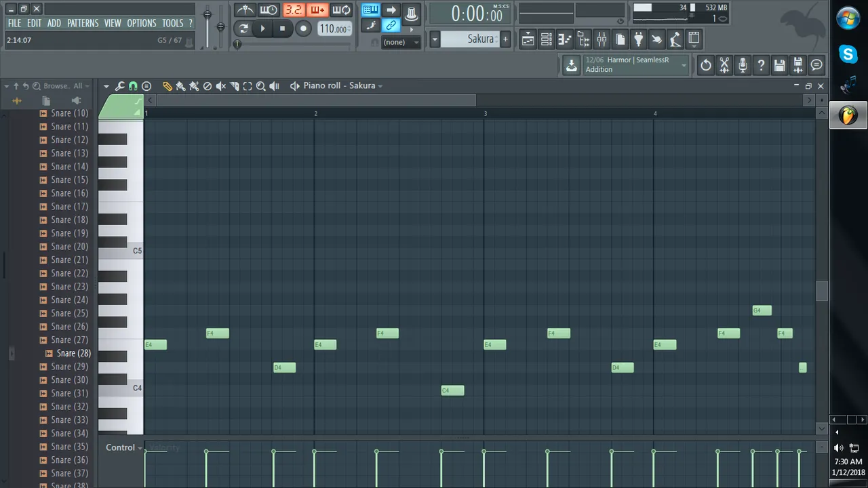Open the Plugin database plug icon
This screenshot has width=868, height=488.
[x=638, y=39]
